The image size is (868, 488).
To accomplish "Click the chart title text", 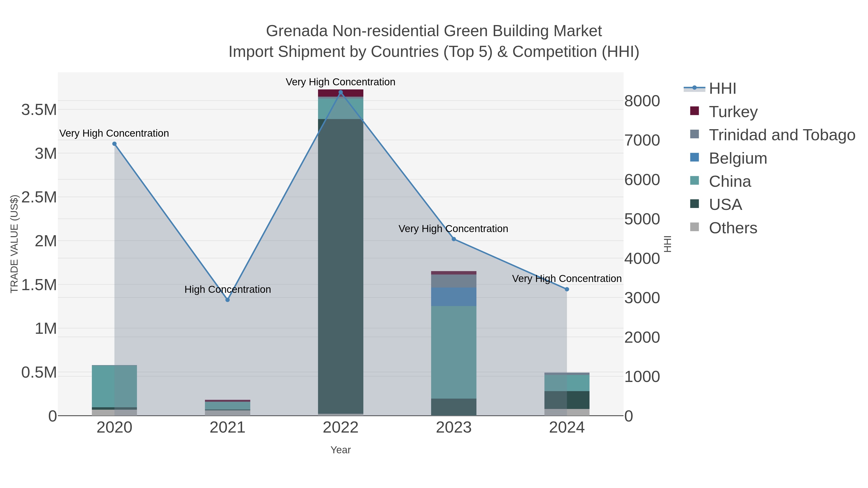I will click(434, 41).
